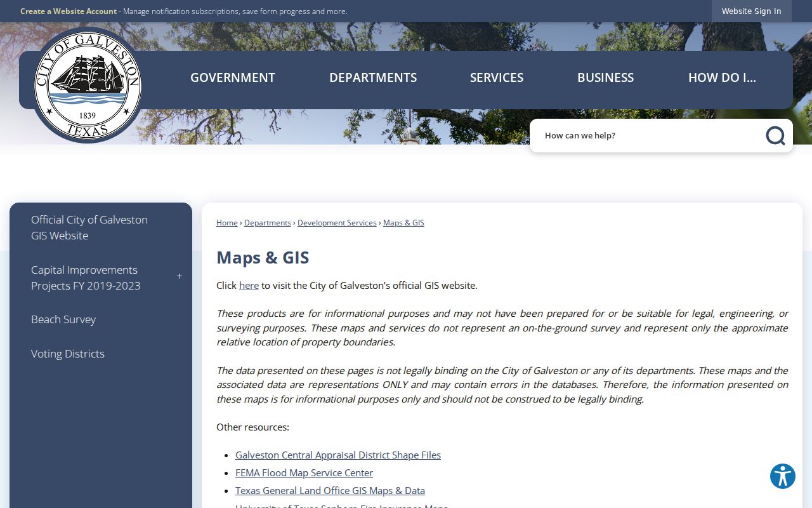Click the City of Galveston seal logo
Viewport: 812px width, 508px height.
coord(88,85)
